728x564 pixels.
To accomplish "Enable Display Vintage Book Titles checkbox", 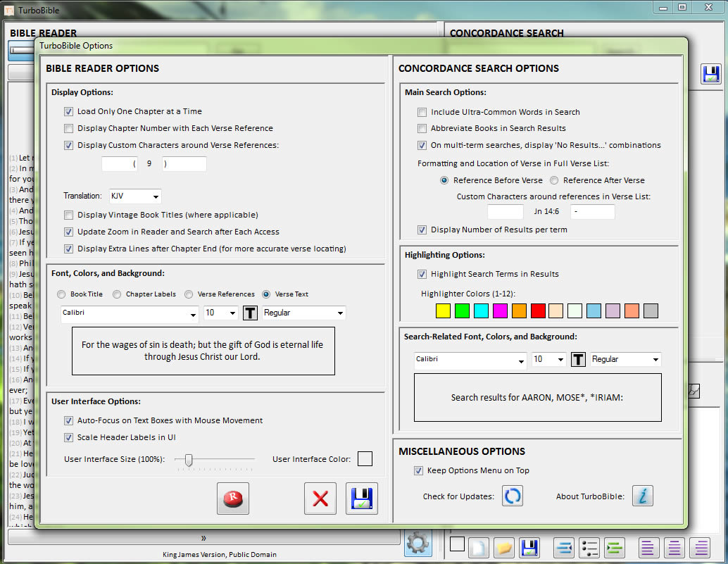I will 69,215.
